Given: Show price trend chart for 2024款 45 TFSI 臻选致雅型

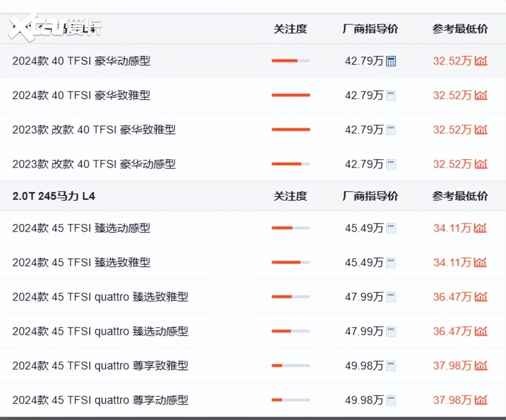Looking at the screenshot, I should click(480, 262).
